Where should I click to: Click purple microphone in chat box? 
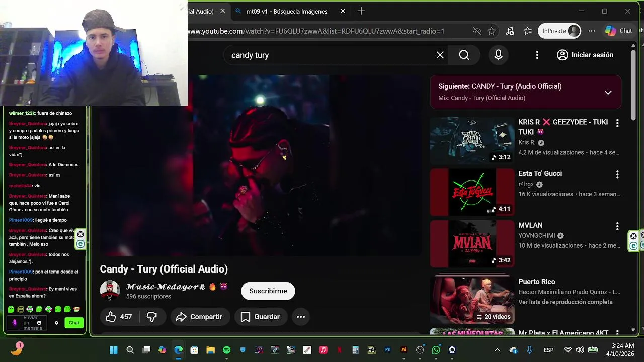click(x=15, y=323)
